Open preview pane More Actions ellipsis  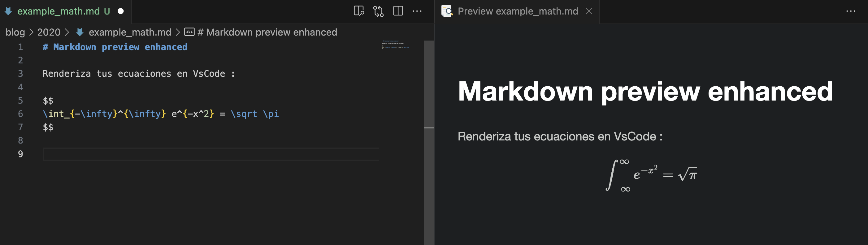(851, 11)
